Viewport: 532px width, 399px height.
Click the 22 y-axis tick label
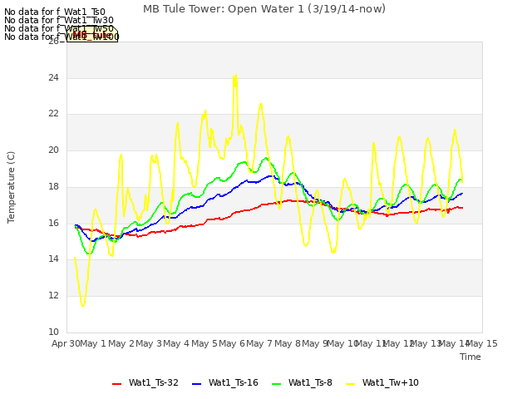53,114
